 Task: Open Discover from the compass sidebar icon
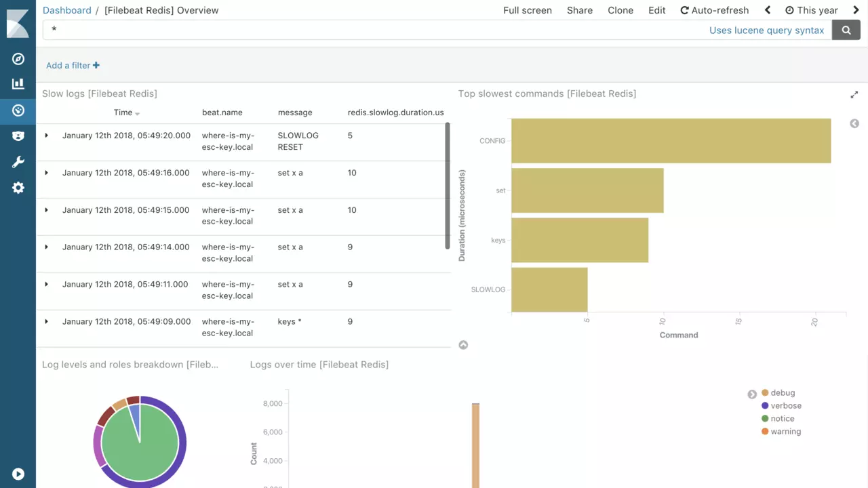(18, 59)
